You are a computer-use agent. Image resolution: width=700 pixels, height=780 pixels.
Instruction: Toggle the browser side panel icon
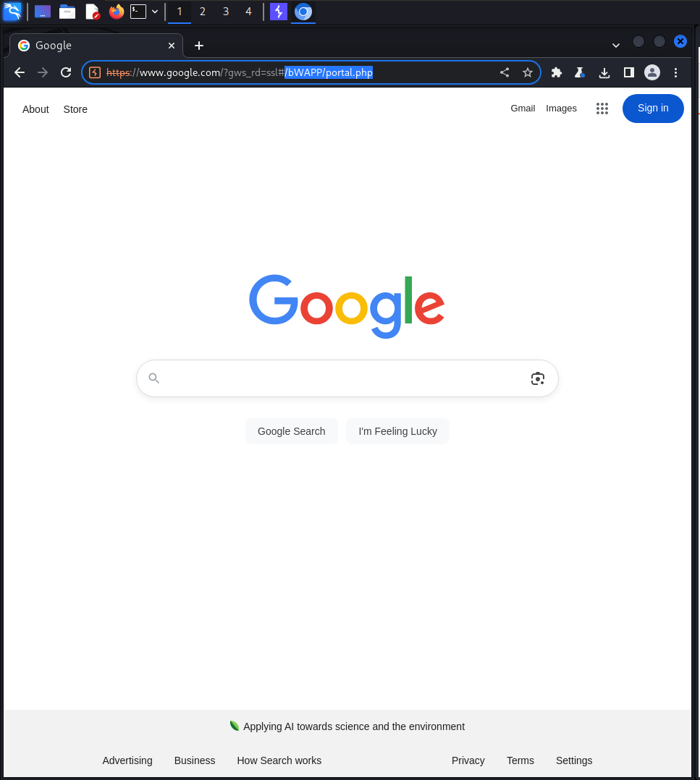tap(628, 72)
